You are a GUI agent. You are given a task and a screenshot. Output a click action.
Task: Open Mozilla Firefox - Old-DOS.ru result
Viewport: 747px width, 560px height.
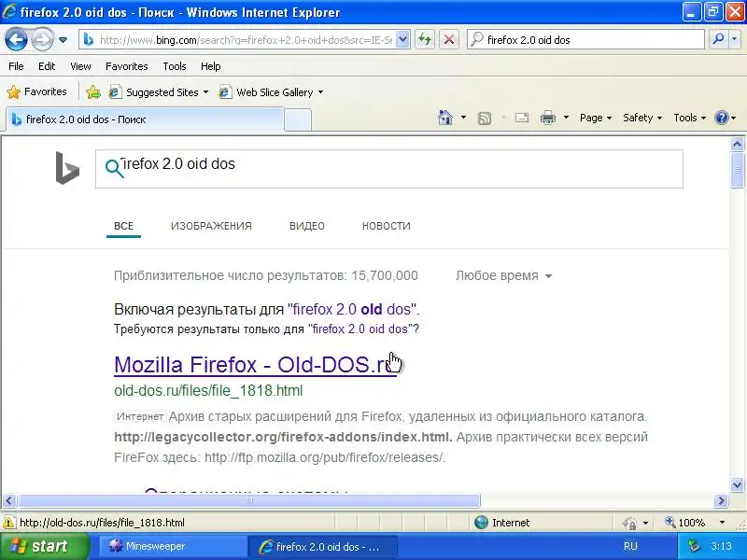[255, 365]
